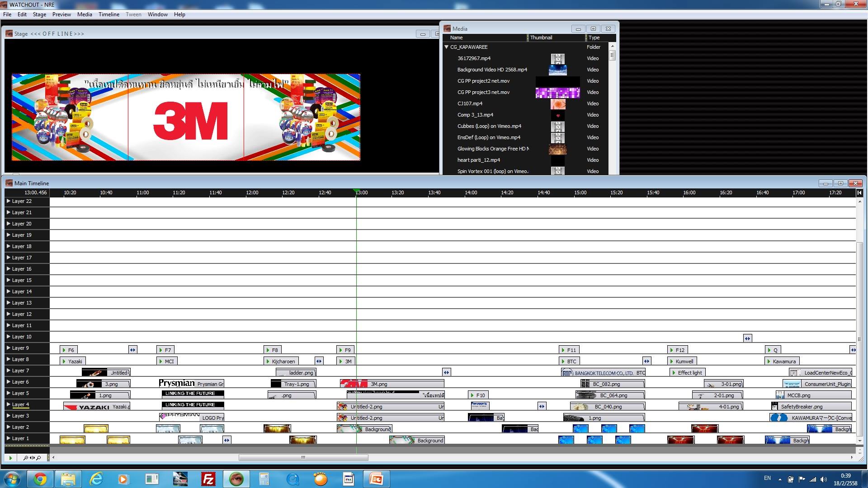
Task: Click the horizontal timeline scrollbar thumb
Action: click(303, 458)
